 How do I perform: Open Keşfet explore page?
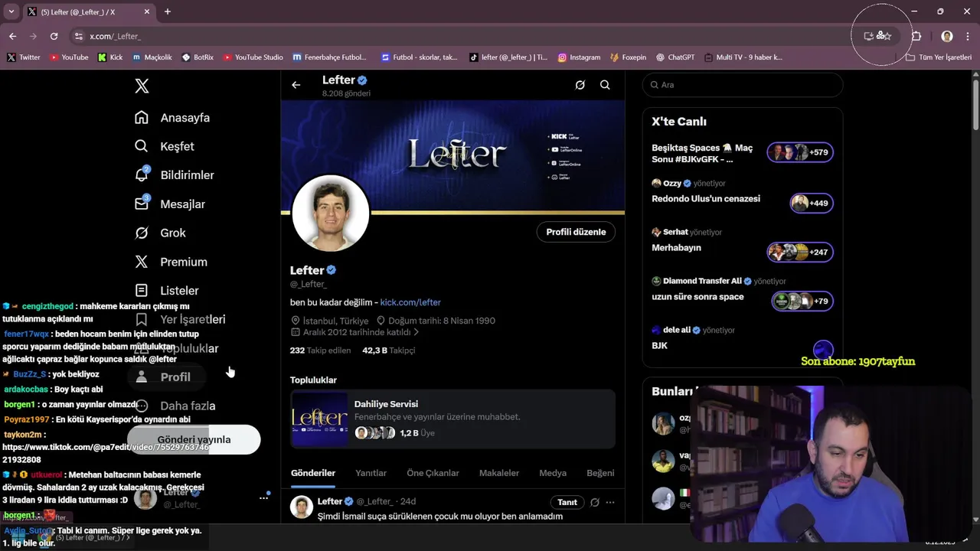[165, 146]
